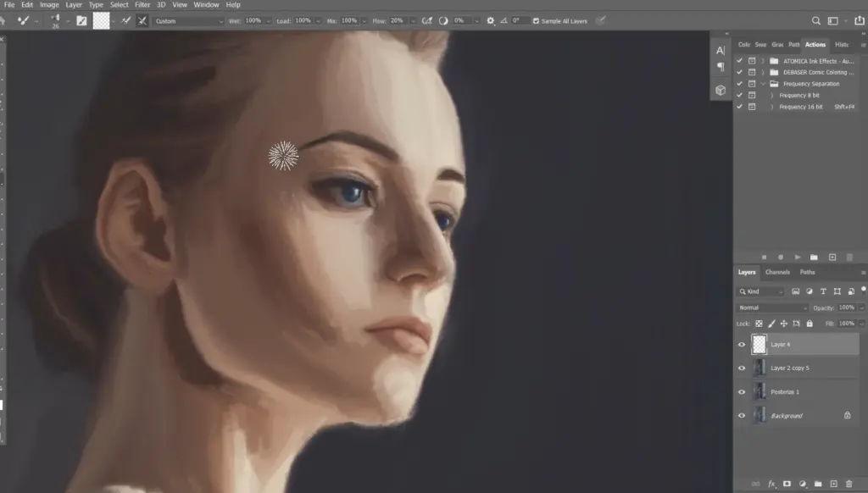This screenshot has width=868, height=493.
Task: Select the Mixer Brush tool in the options bar
Action: pyautogui.click(x=22, y=20)
